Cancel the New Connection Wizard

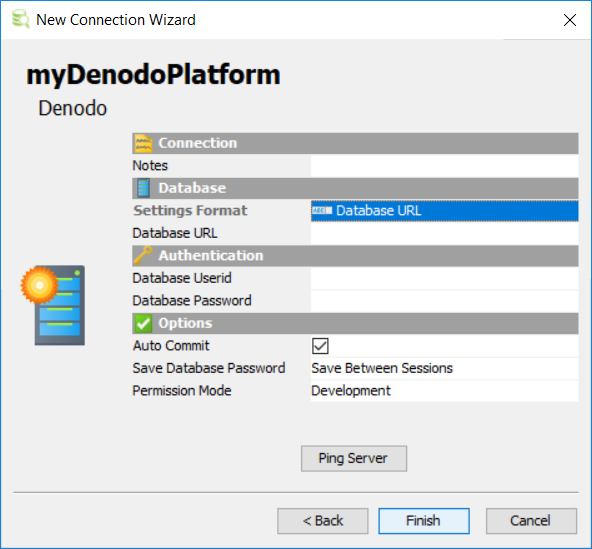(x=531, y=521)
